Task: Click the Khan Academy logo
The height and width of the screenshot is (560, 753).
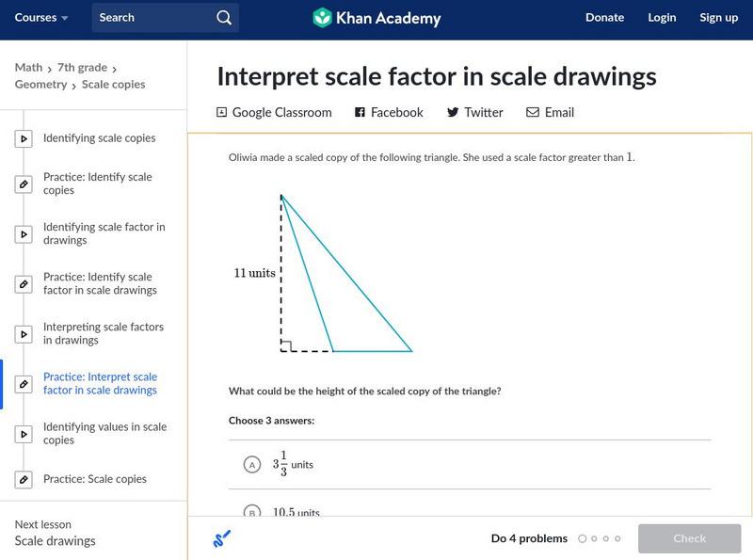Action: click(x=376, y=17)
